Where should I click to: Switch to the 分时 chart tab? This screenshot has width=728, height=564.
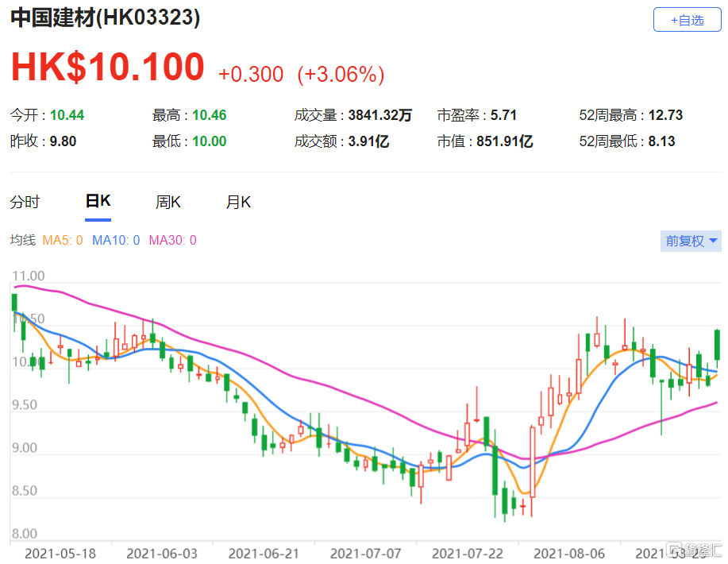[x=25, y=202]
